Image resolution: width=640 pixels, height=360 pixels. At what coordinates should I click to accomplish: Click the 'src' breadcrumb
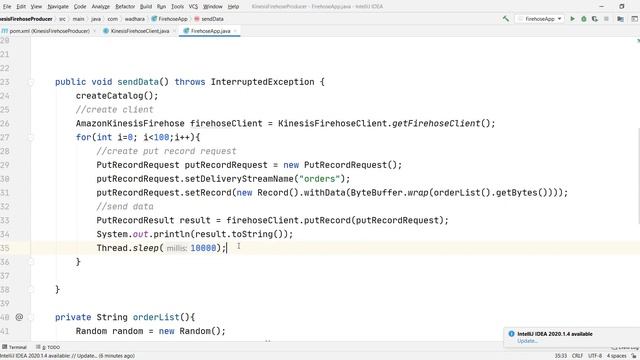pos(62,19)
